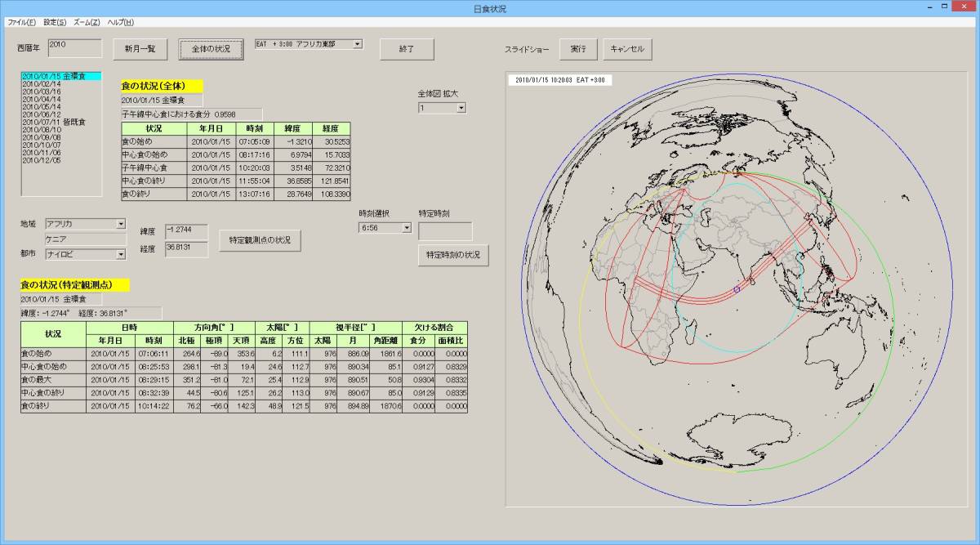The width and height of the screenshot is (980, 545).
Task: Select 2010/11/06 in the date list
Action: pos(61,152)
